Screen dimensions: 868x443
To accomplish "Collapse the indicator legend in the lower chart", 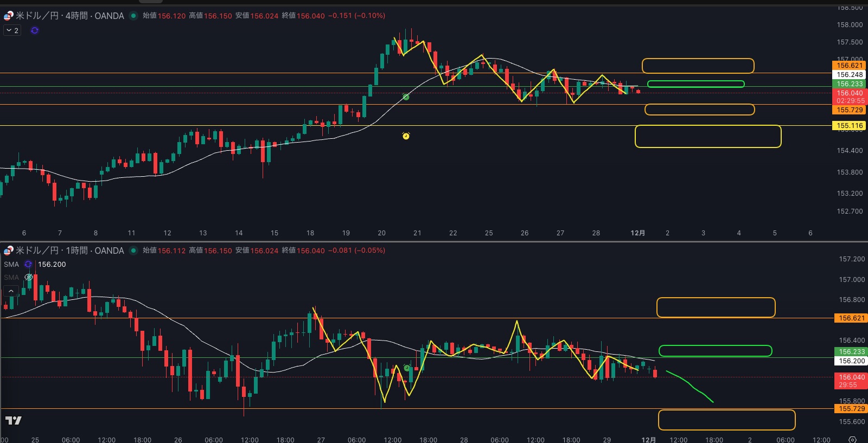I will (x=11, y=291).
